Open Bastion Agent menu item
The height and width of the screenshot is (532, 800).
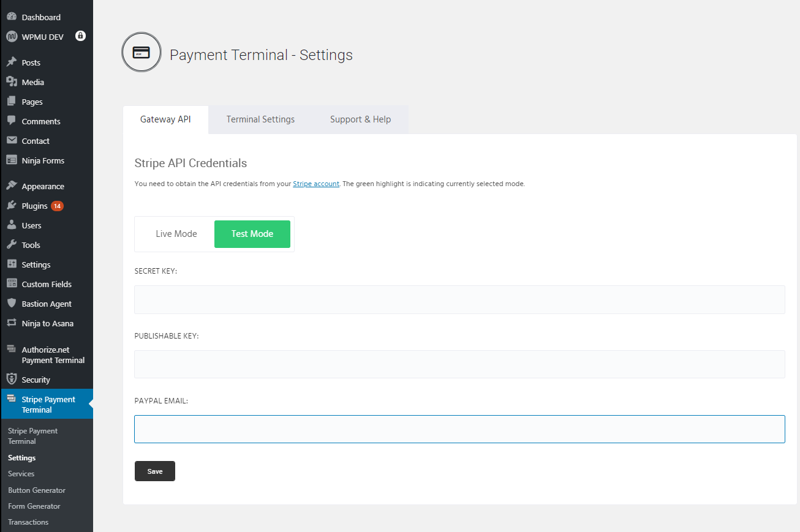tap(47, 304)
